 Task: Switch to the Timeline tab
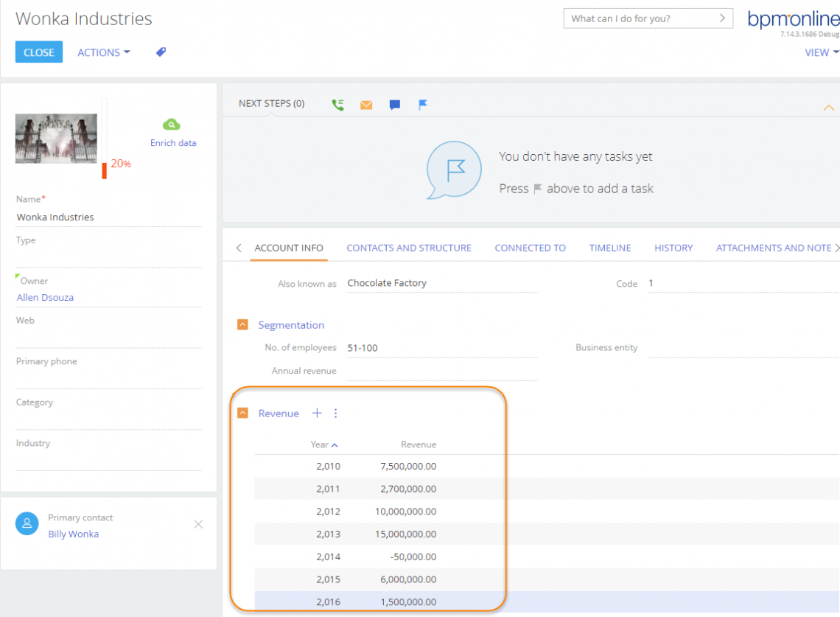pyautogui.click(x=610, y=248)
